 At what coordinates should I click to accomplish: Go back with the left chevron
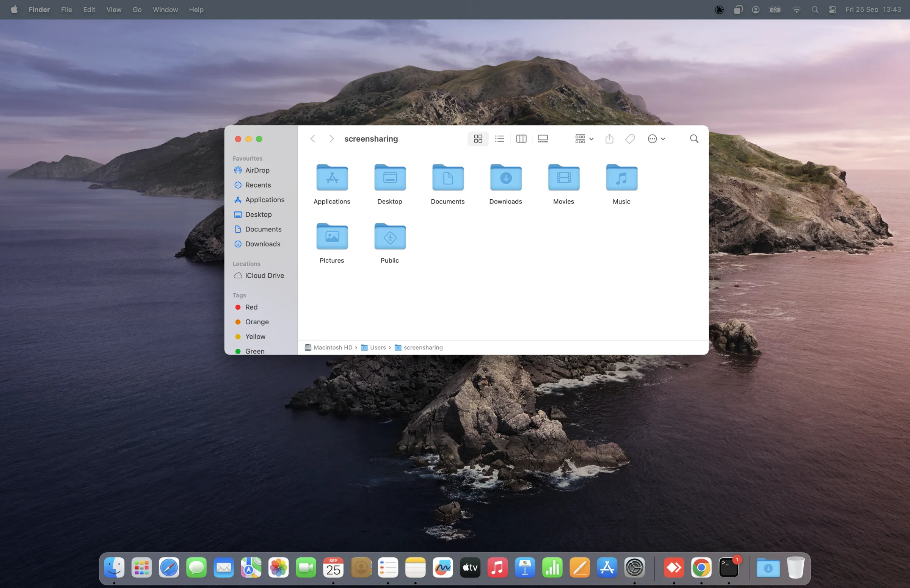click(x=312, y=139)
